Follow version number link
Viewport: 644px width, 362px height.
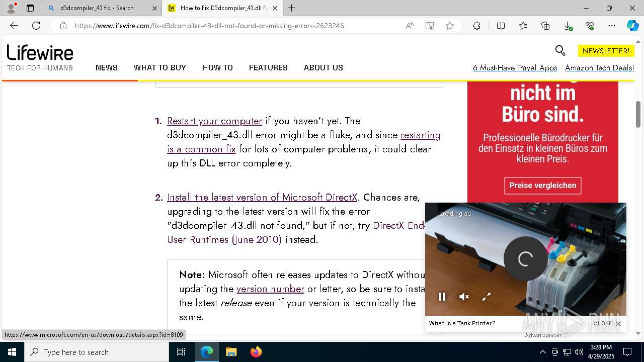[270, 289]
